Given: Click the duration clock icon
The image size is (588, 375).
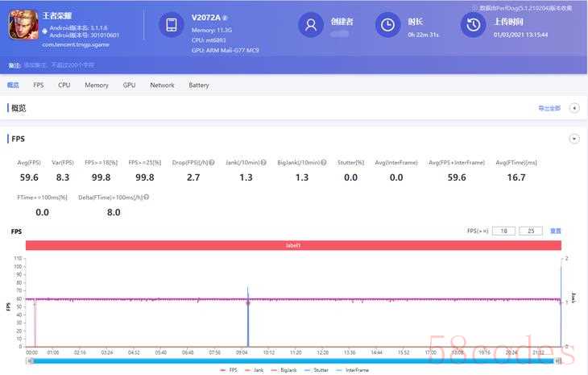Looking at the screenshot, I should click(x=388, y=25).
